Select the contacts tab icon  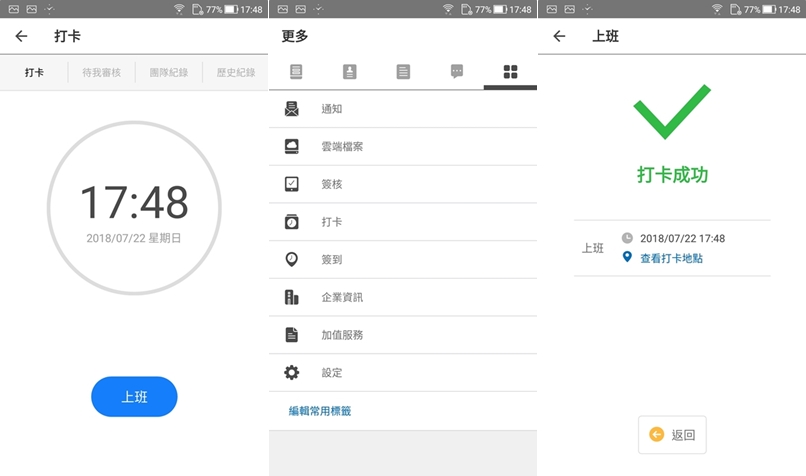pos(350,72)
